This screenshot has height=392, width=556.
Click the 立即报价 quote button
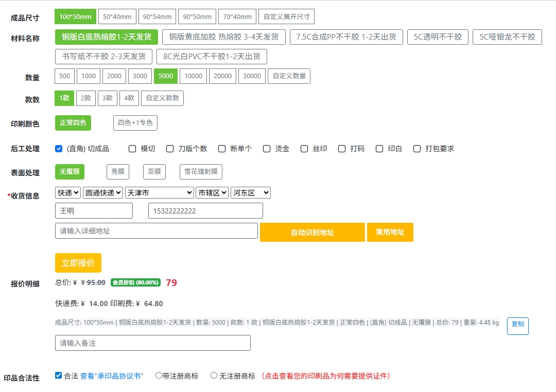click(78, 263)
